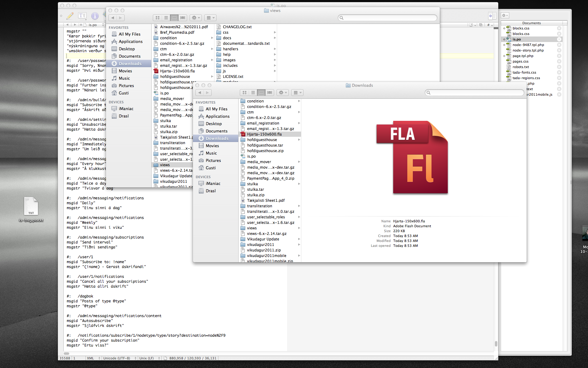Viewport: 588px width, 368px height.
Task: Click the vertical scrollbar thumb in BBEdit editor
Action: (x=496, y=343)
